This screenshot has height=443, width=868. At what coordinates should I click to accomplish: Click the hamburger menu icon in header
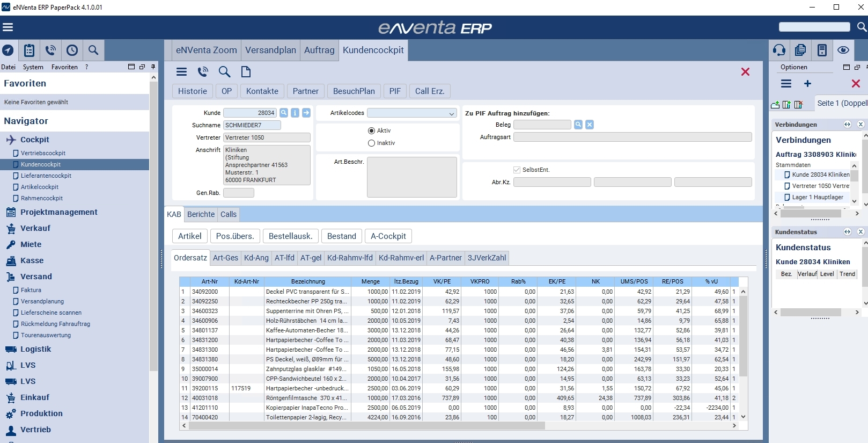8,27
